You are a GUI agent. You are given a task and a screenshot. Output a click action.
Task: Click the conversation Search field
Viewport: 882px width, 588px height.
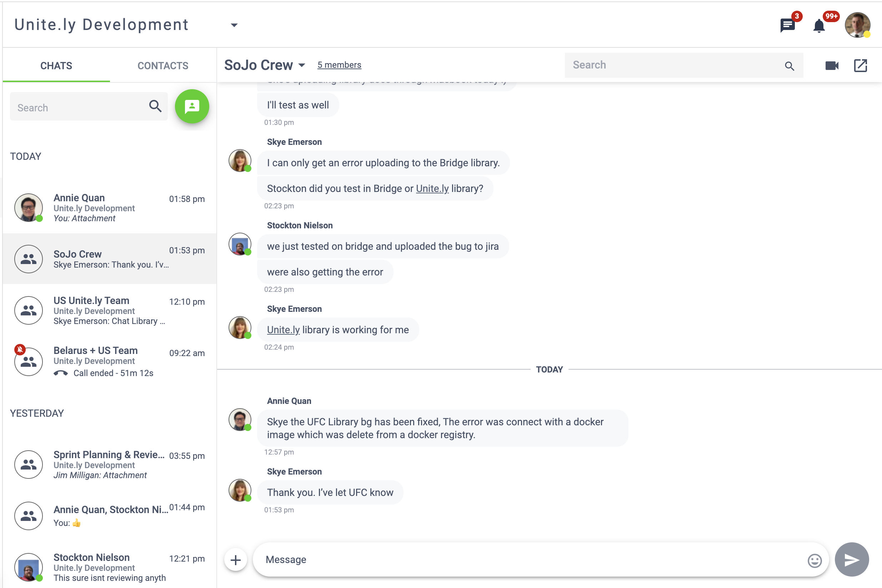pyautogui.click(x=683, y=65)
